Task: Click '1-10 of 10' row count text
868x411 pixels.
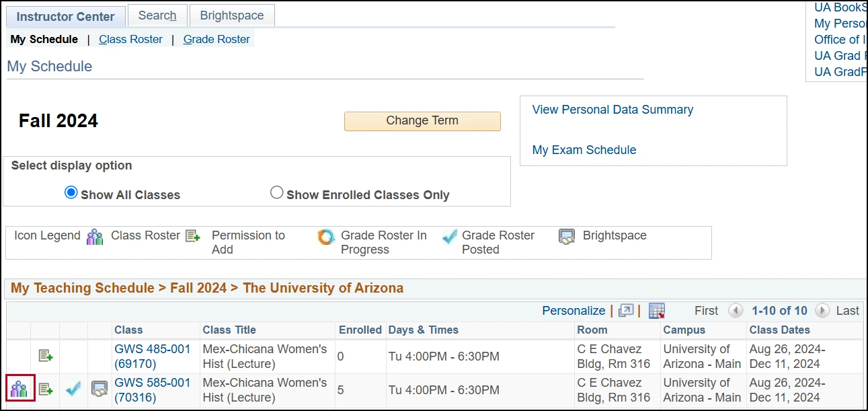Action: (x=779, y=311)
